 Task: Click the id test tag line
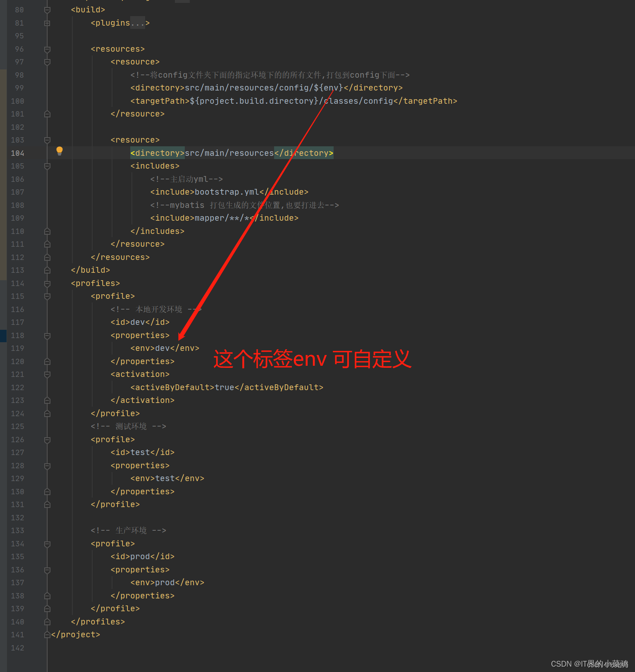pos(143,453)
